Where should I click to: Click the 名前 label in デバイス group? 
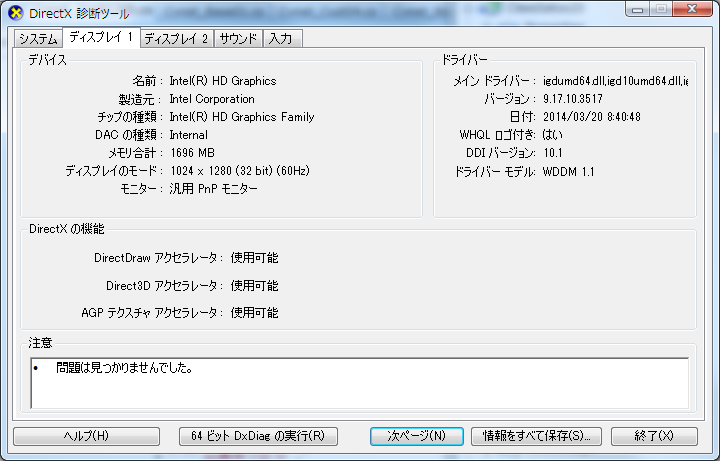[145, 81]
